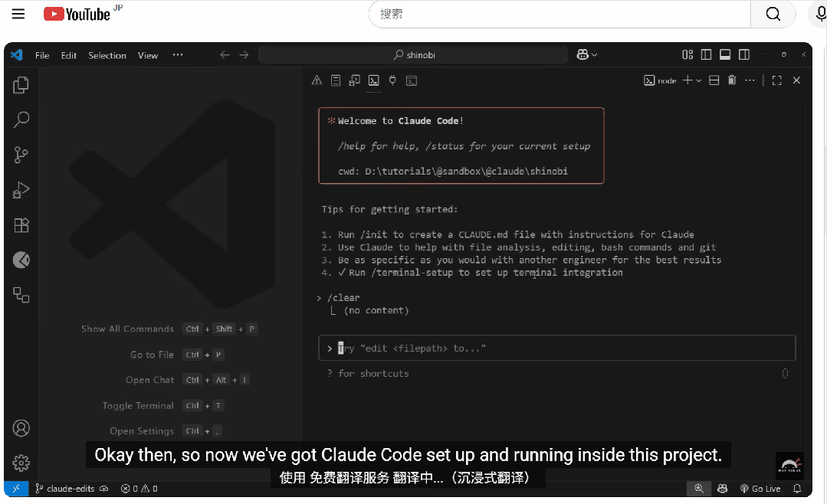This screenshot has height=504, width=827.
Task: Switch to the Output panel tab
Action: click(x=336, y=80)
